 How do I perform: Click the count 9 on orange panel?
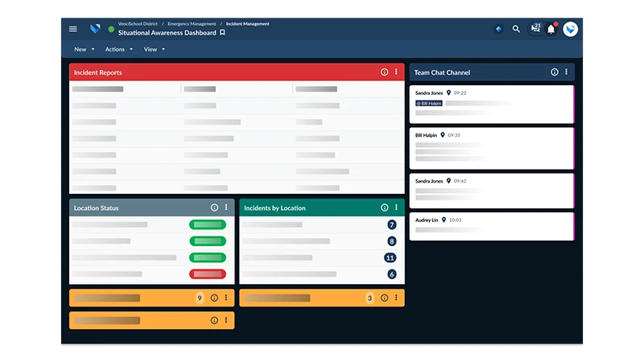pyautogui.click(x=200, y=298)
